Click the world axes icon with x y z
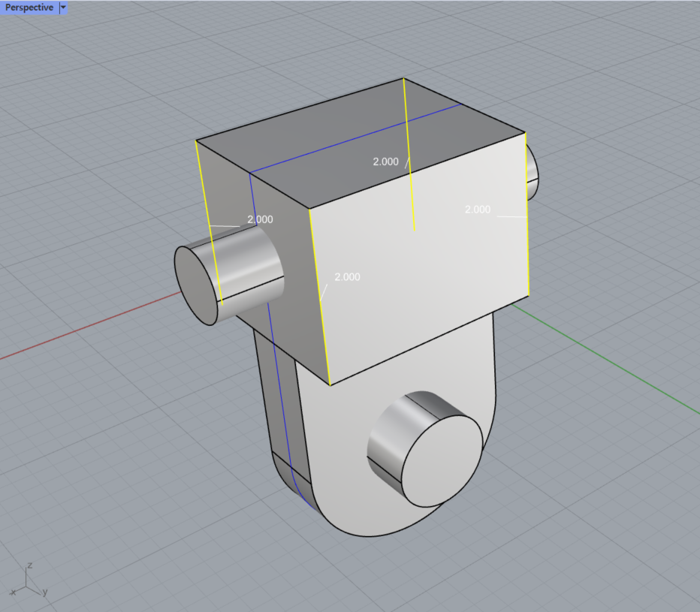 (28, 580)
